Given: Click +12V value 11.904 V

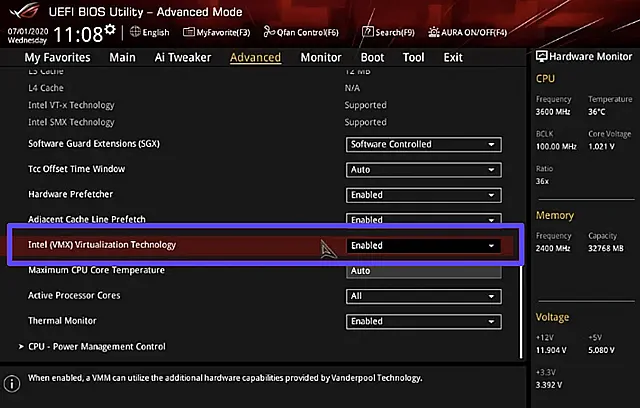Looking at the screenshot, I should pyautogui.click(x=551, y=350).
